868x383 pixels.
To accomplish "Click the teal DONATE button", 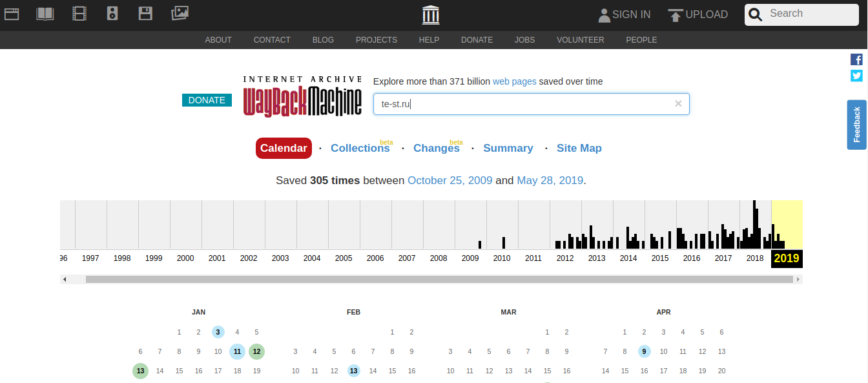I will [207, 100].
